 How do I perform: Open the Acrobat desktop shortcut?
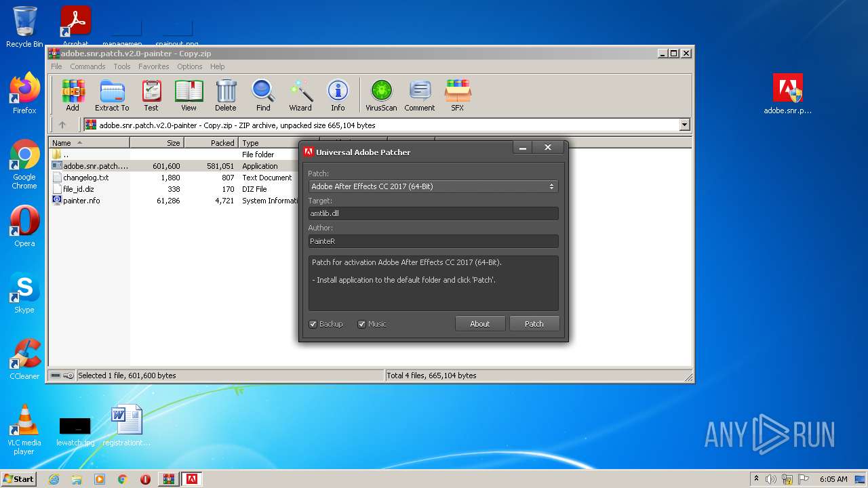pyautogui.click(x=76, y=27)
